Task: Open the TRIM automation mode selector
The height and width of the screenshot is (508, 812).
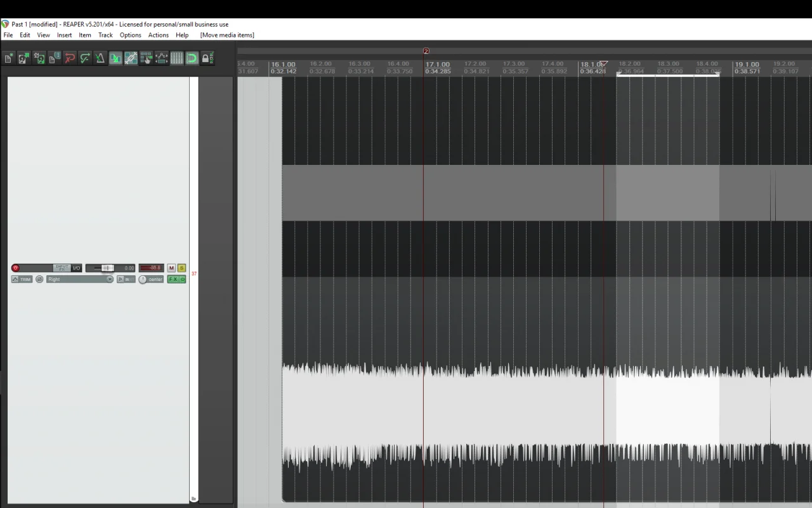Action: [22, 279]
